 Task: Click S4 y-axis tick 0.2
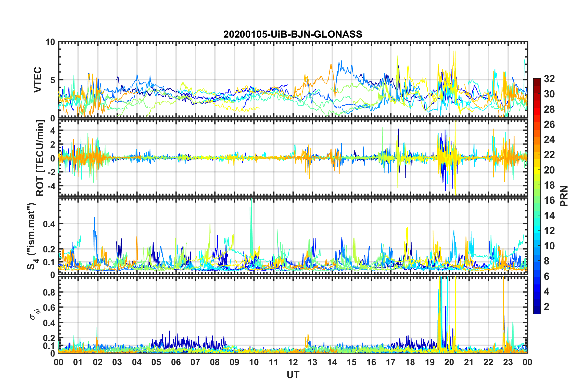tap(49, 249)
